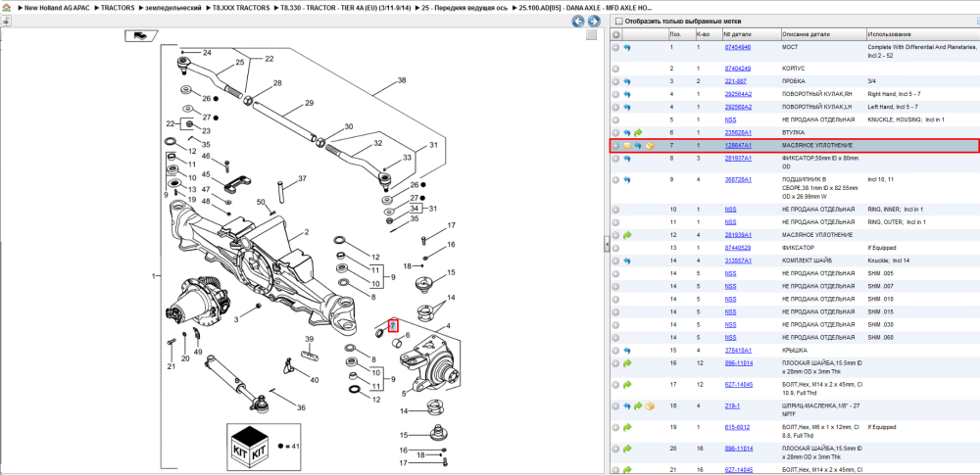Select callout 36 near steering cylinder
980x475 pixels.
[301, 408]
